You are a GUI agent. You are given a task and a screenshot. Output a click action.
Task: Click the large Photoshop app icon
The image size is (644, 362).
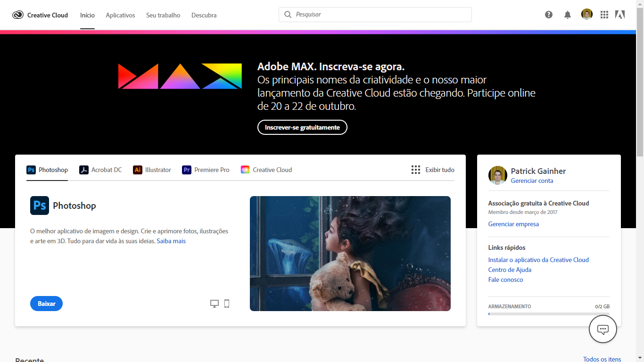40,206
